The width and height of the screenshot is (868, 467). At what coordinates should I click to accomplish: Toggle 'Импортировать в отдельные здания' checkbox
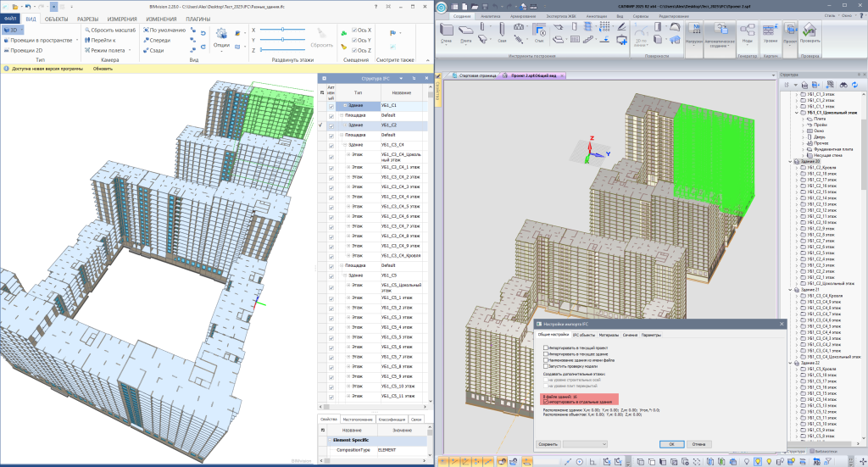[x=545, y=402]
